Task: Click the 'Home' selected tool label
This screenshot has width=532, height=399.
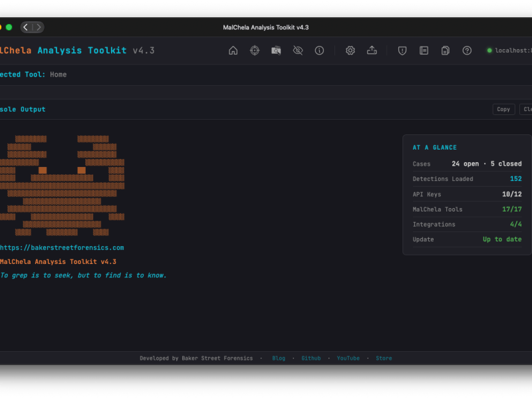Action: tap(59, 74)
